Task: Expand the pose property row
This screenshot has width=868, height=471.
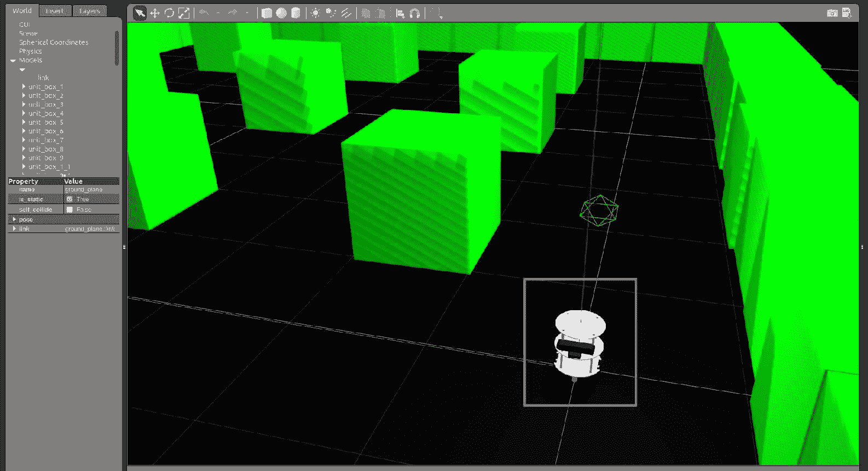Action: tap(14, 219)
